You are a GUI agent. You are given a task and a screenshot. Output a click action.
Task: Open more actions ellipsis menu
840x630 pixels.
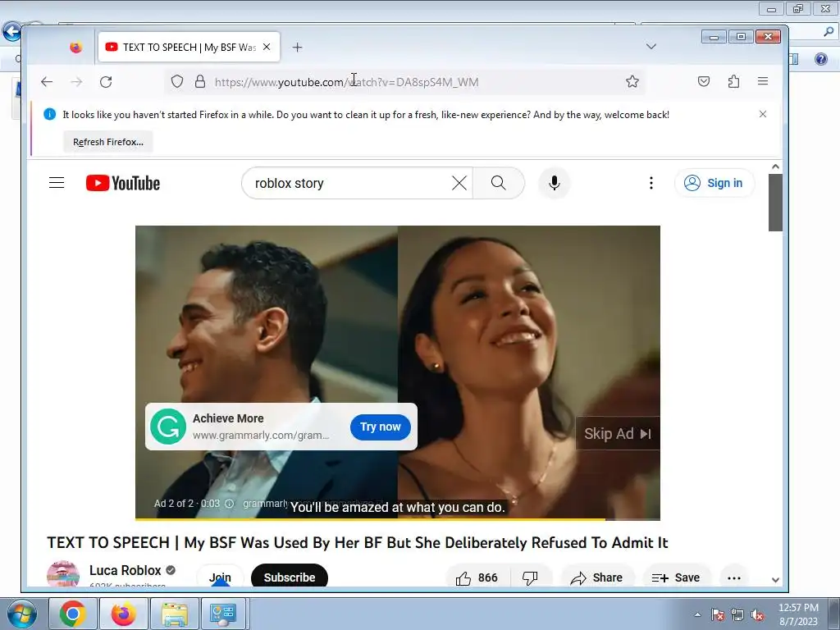pos(734,577)
